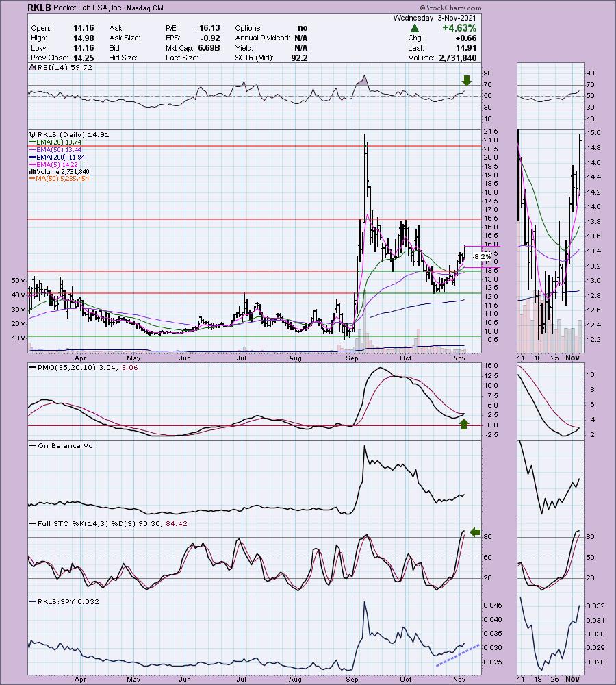Click the RKLB ticker symbol in header
This screenshot has width=616, height=685.
tap(39, 8)
